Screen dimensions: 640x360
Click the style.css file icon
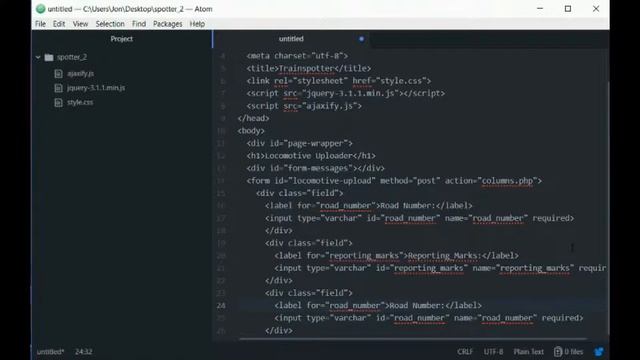(x=58, y=102)
